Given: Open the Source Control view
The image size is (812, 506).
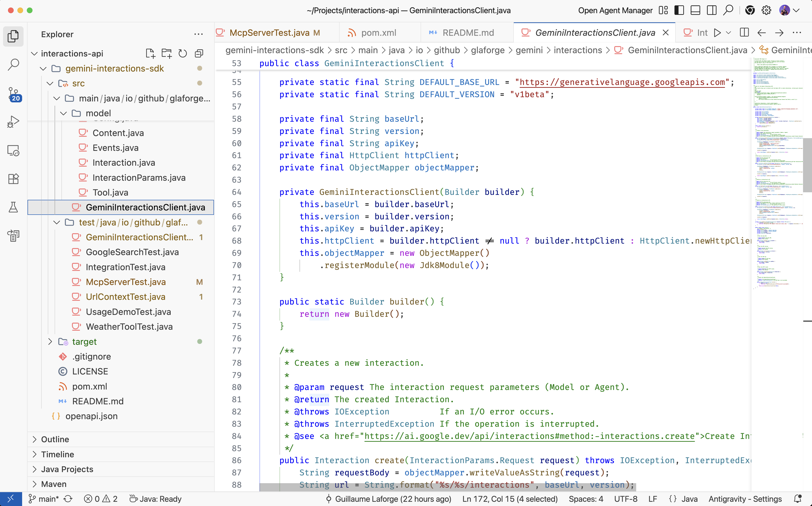Looking at the screenshot, I should pyautogui.click(x=13, y=93).
